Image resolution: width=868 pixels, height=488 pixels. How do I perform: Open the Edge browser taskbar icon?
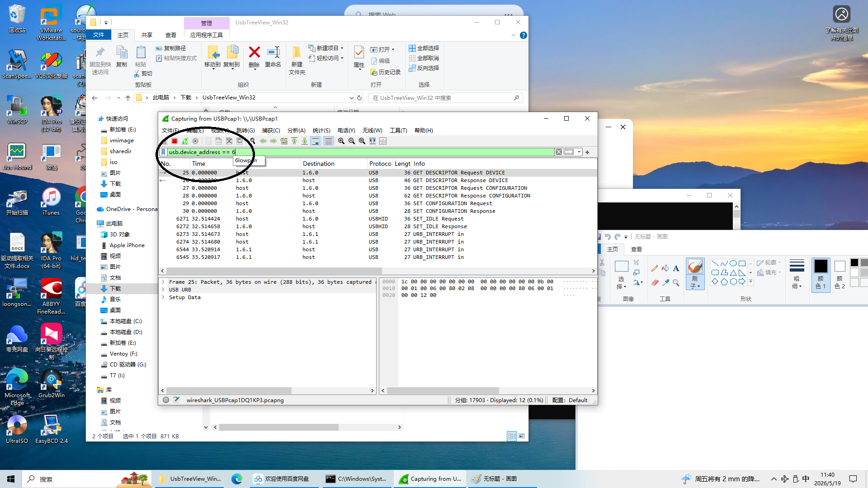[x=237, y=479]
